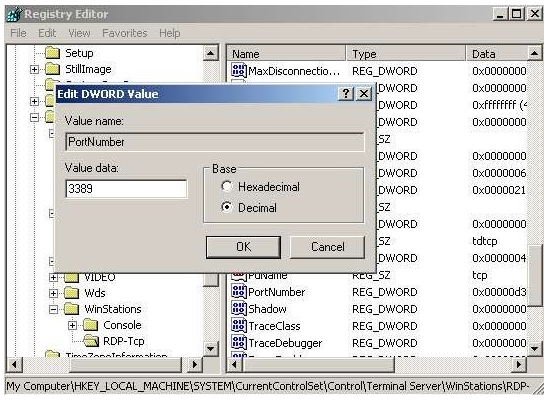Click the WinStations folder icon
The height and width of the screenshot is (400, 550).
pyautogui.click(x=72, y=309)
